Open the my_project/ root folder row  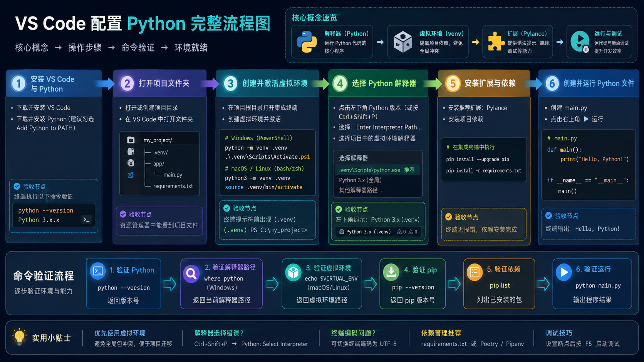click(158, 140)
